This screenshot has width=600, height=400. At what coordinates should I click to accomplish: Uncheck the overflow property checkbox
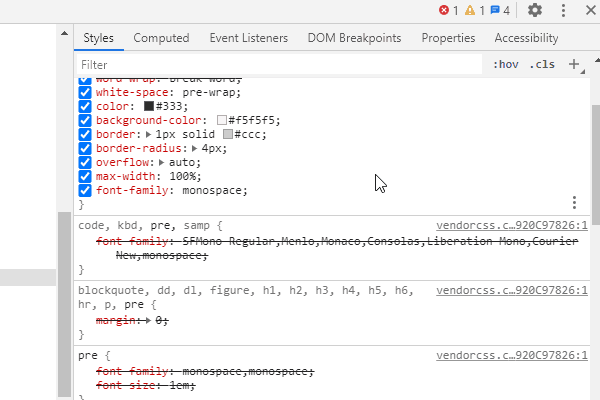click(x=85, y=162)
